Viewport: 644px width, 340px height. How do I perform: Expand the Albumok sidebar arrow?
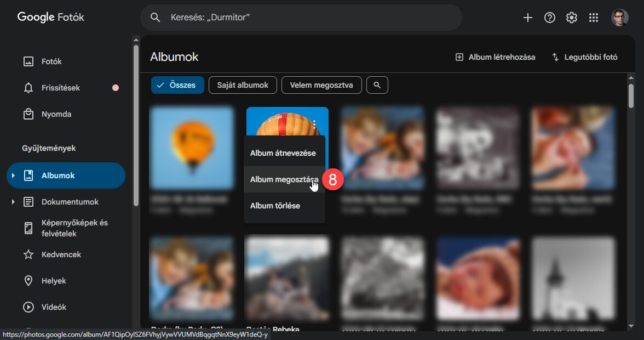coord(13,175)
